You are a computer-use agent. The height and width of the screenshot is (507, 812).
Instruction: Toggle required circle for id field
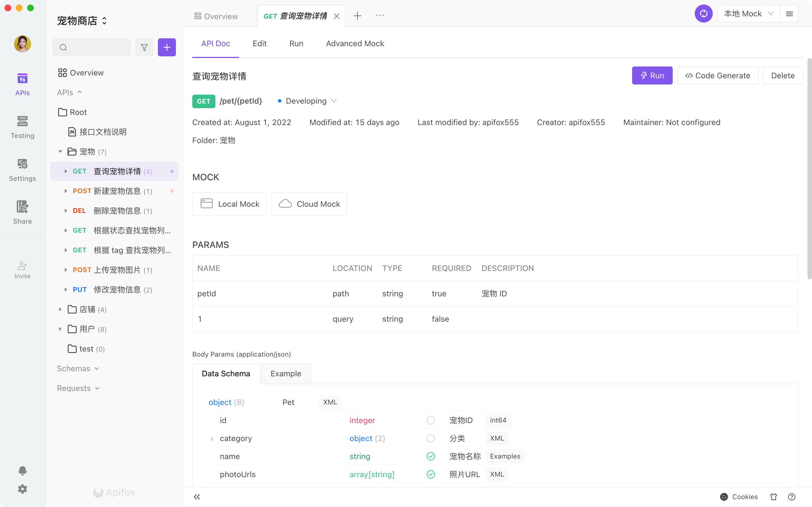coord(431,420)
